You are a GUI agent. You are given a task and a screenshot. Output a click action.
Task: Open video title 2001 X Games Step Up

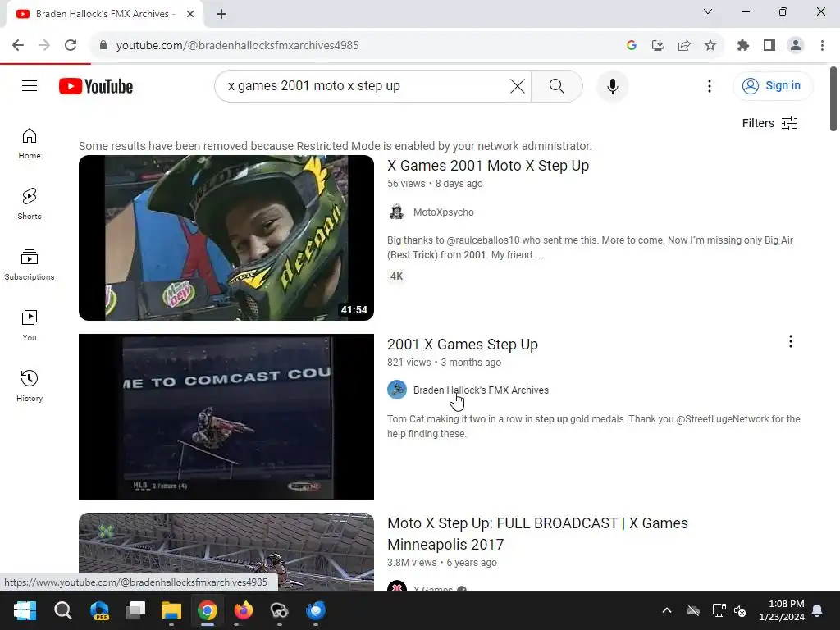coord(463,345)
